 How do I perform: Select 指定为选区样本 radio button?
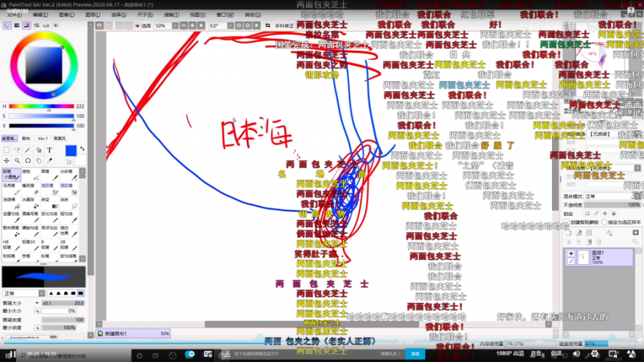coord(604,222)
